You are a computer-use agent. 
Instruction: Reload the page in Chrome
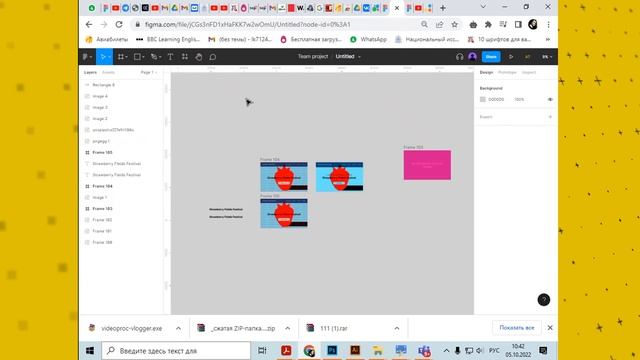[x=119, y=24]
